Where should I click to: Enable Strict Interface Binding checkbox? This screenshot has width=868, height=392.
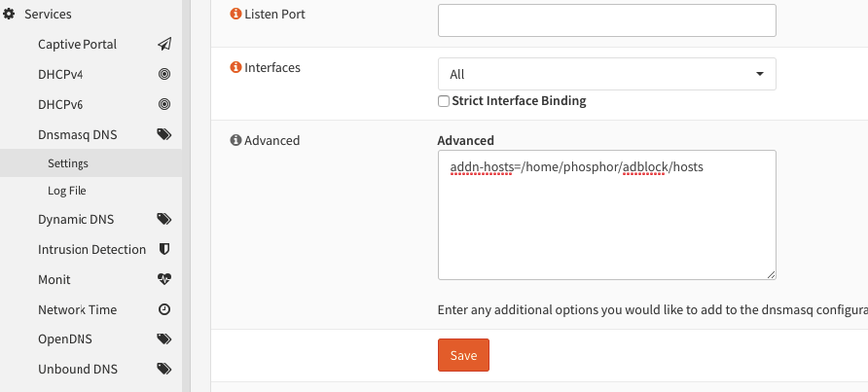(444, 101)
